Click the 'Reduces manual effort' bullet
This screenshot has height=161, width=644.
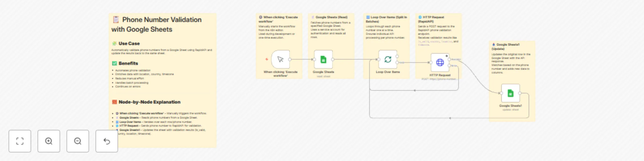coord(130,78)
